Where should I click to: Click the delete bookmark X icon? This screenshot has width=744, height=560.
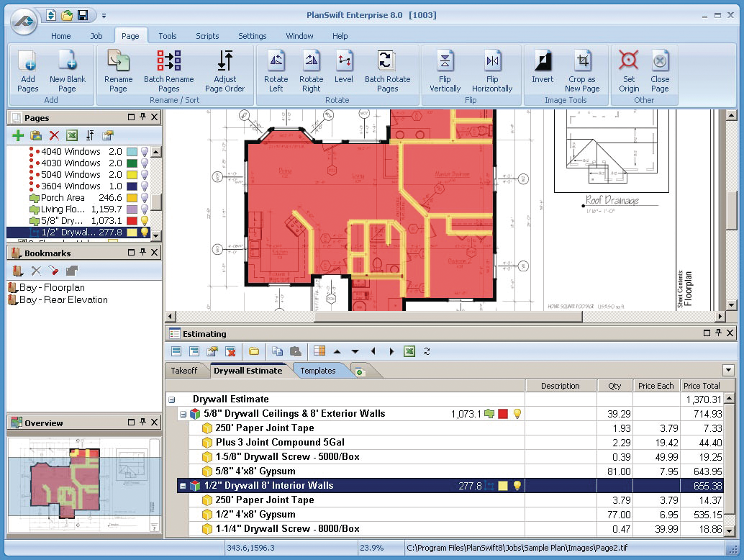click(x=36, y=271)
